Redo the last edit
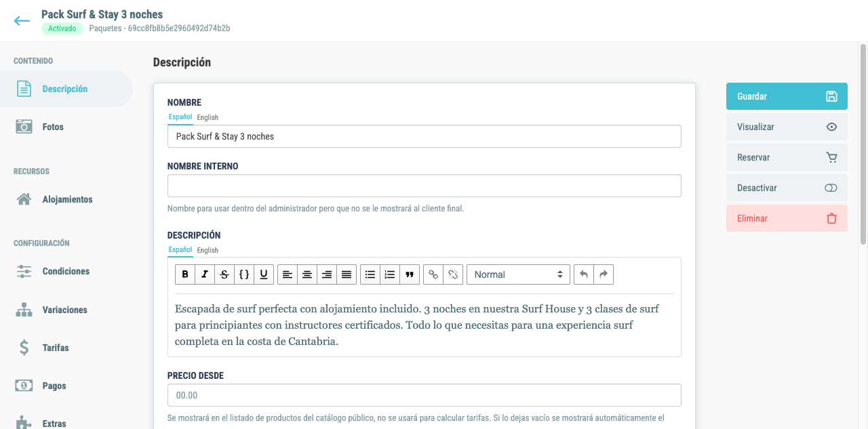868x429 pixels. coord(604,274)
